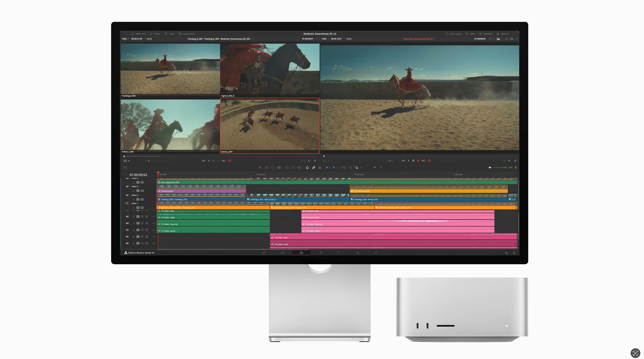
Task: Toggle auto select on Video 3 track
Action: [x=138, y=191]
